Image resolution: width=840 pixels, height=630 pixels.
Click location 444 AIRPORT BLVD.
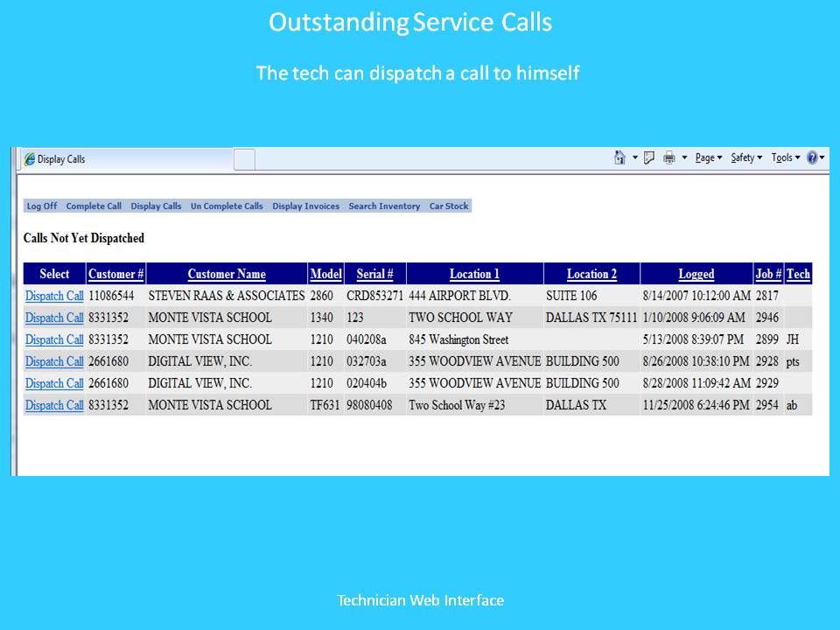point(459,296)
